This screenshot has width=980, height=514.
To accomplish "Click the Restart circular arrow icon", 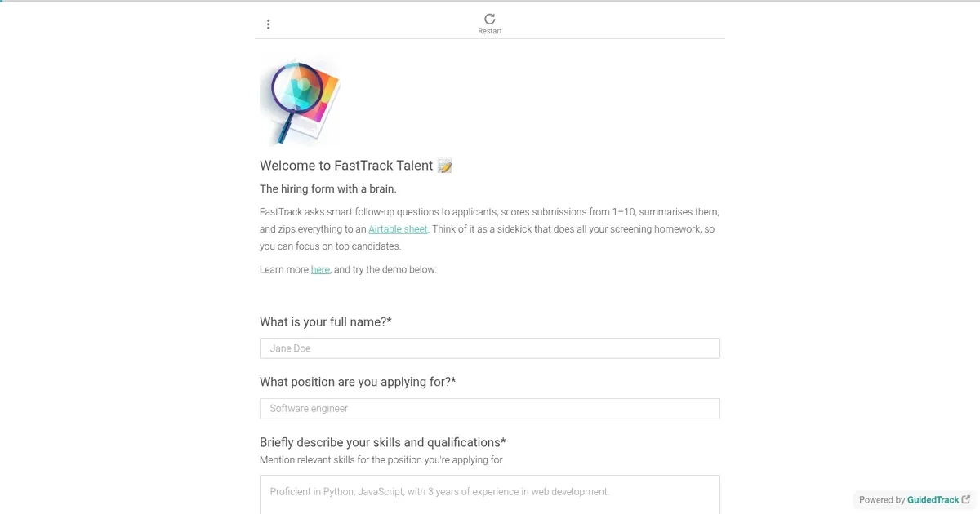I will (x=490, y=19).
